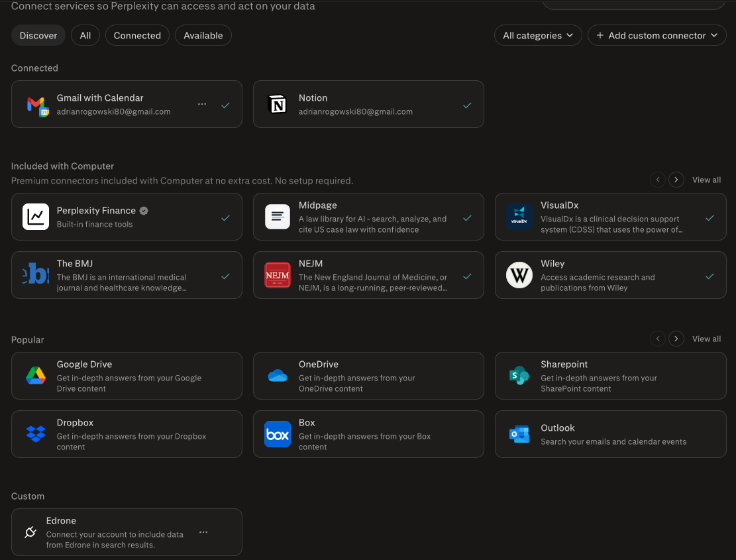The height and width of the screenshot is (560, 736).
Task: Click the VisualDx clinical decision support description
Action: pyautogui.click(x=611, y=225)
